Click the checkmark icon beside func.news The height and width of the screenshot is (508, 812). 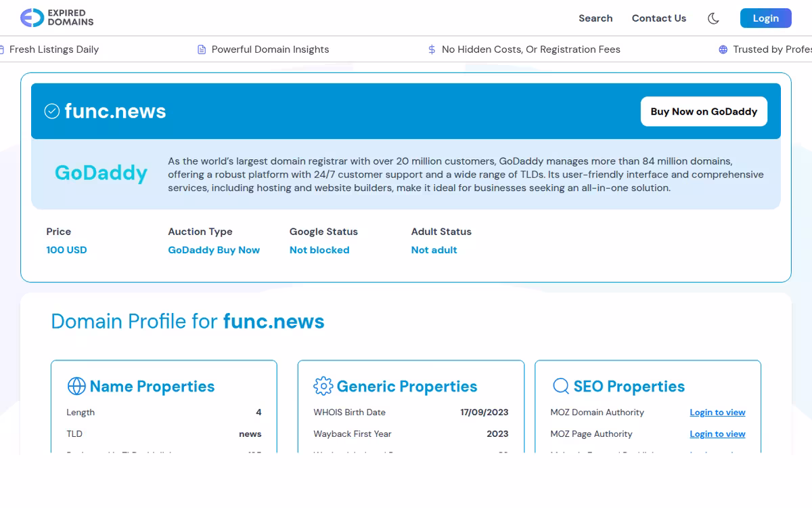point(52,111)
